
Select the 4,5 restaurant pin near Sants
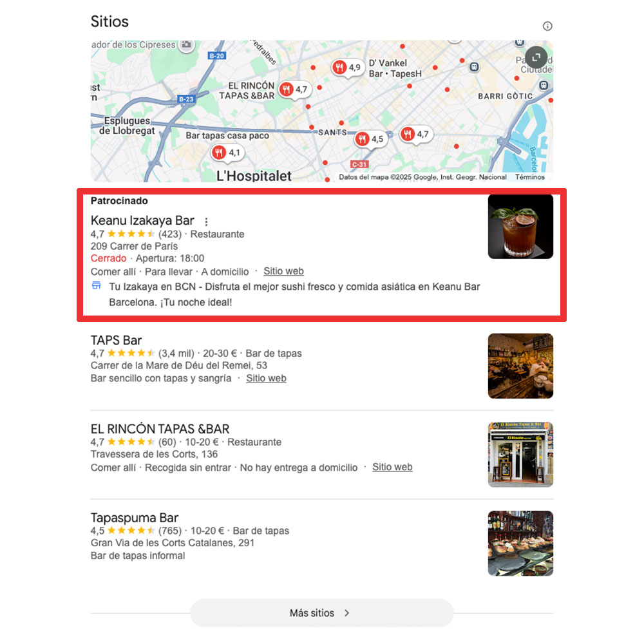(370, 139)
